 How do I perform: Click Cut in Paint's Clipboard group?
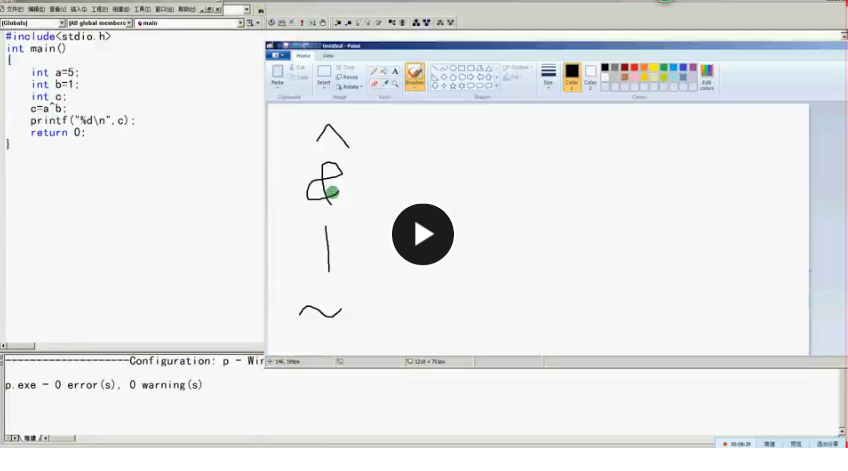297,68
